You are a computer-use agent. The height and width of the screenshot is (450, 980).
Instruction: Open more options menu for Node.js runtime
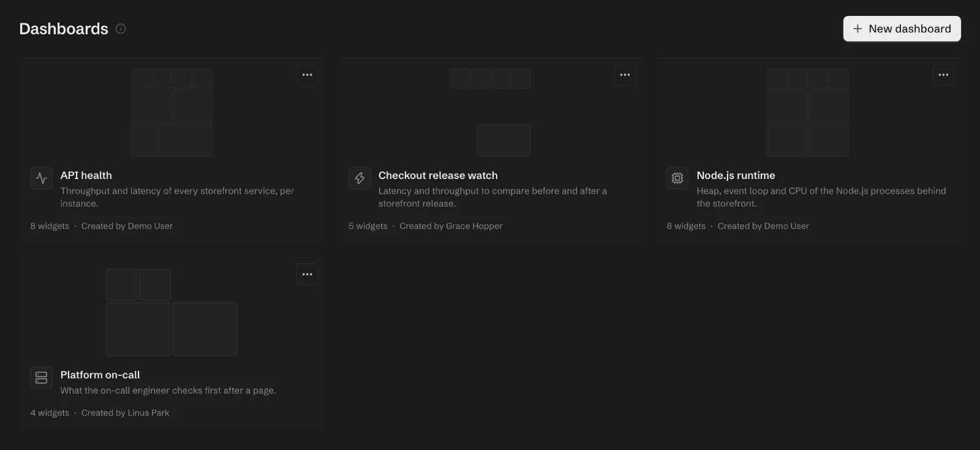tap(943, 75)
